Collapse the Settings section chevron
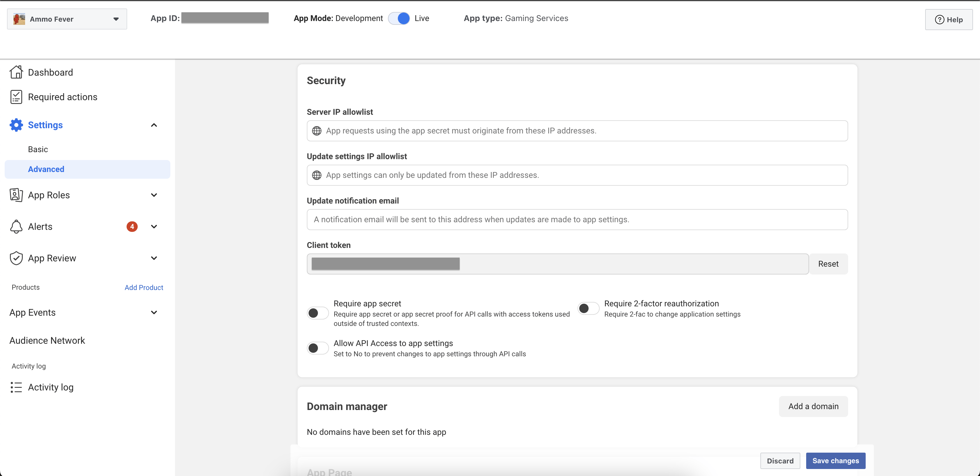 click(x=154, y=125)
